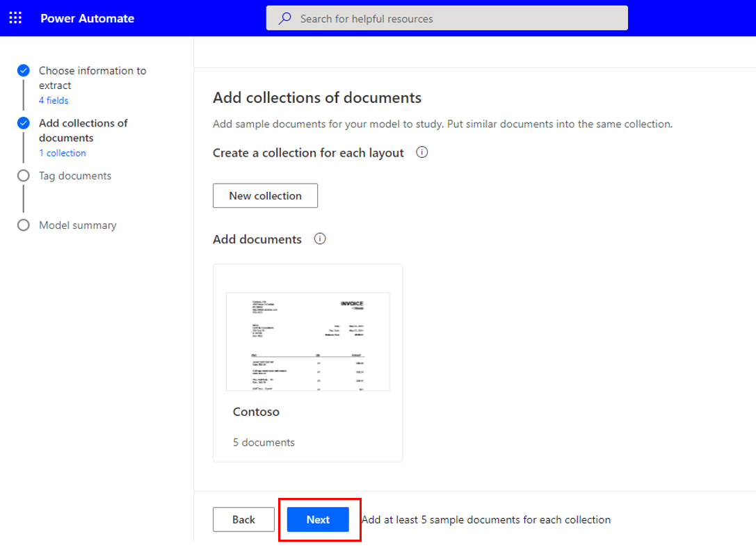This screenshot has width=756, height=548.
Task: Proceed using the Next button
Action: coord(319,519)
